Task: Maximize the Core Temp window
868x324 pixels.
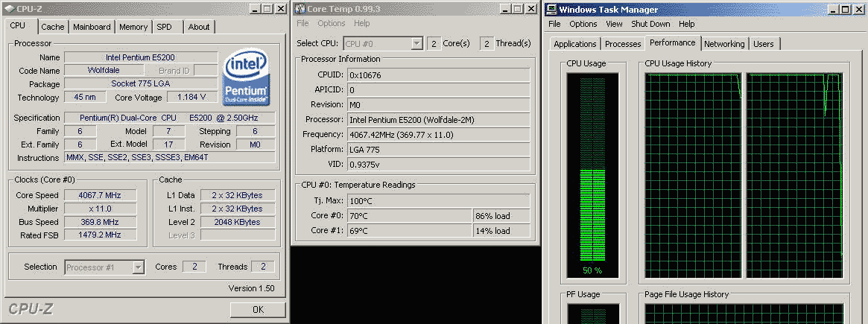Action: 518,8
